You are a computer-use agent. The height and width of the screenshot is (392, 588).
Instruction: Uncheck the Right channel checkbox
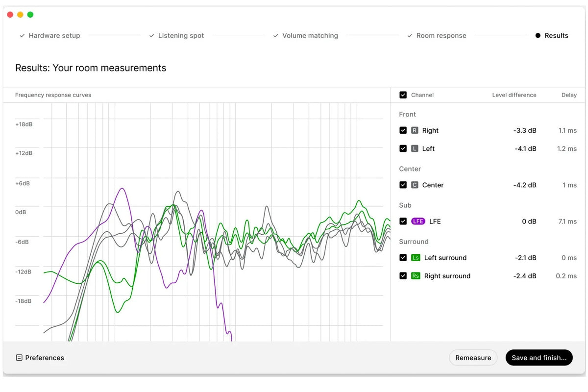(x=403, y=130)
